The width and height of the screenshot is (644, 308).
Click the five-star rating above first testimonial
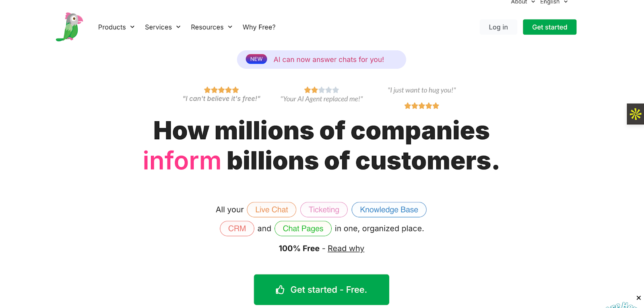221,90
